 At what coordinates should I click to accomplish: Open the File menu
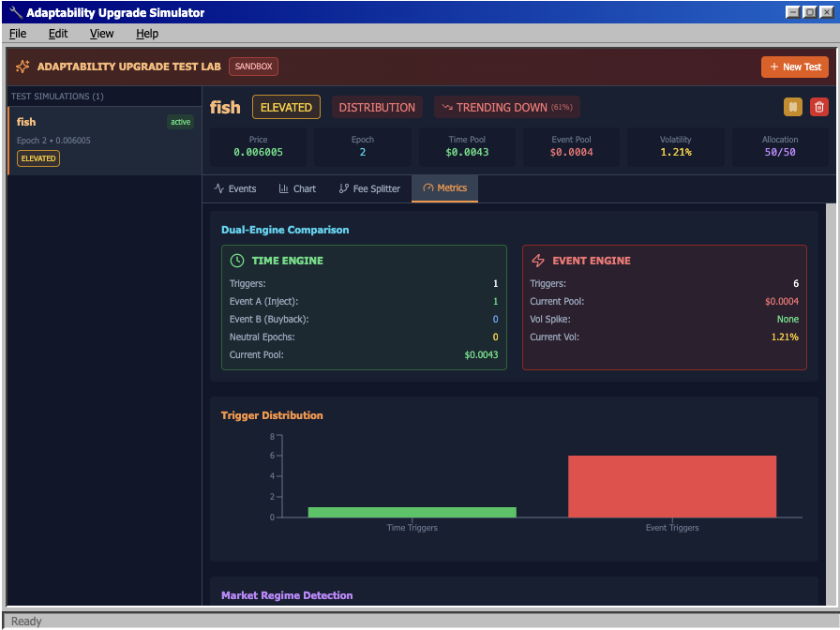(x=18, y=34)
